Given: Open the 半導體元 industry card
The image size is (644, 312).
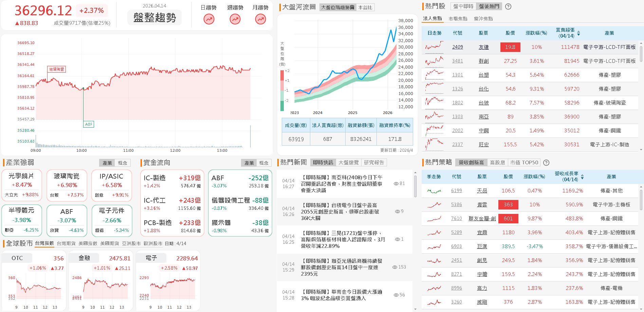Looking at the screenshot, I should point(22,220).
